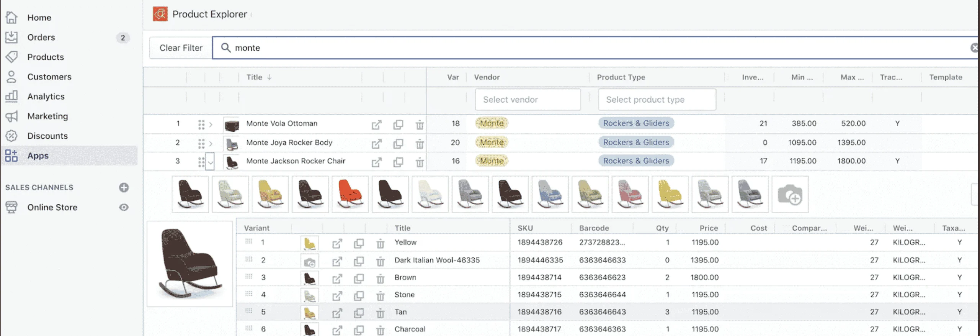Delete the Tan variant

pyautogui.click(x=380, y=313)
